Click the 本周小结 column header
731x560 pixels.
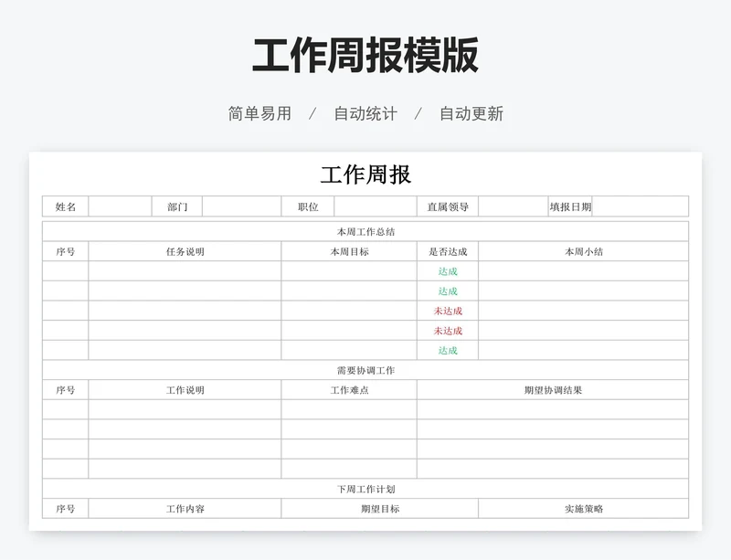tap(583, 251)
